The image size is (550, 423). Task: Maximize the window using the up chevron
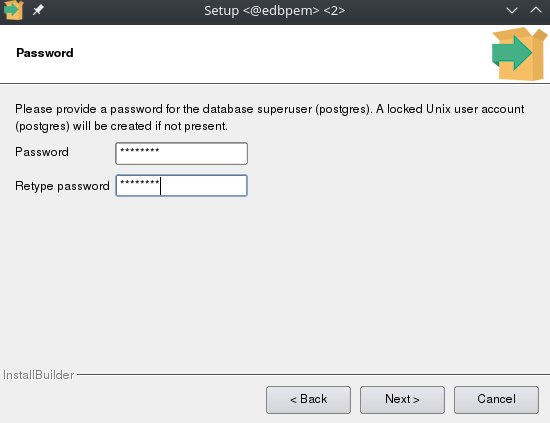[536, 10]
